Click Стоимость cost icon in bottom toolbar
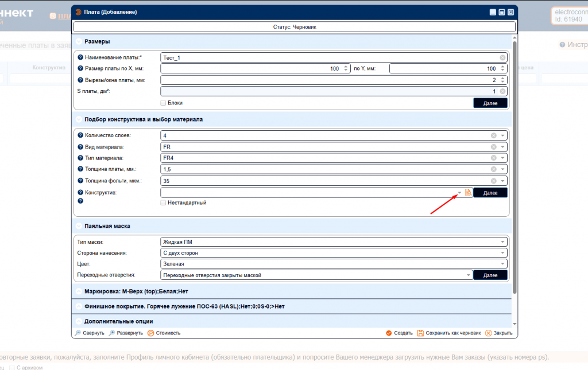 click(x=150, y=333)
